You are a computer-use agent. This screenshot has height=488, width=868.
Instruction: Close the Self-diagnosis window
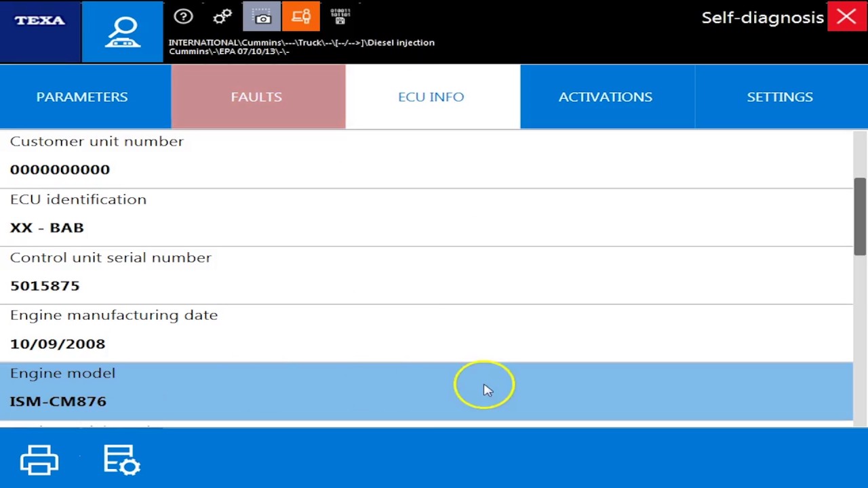[x=846, y=17]
